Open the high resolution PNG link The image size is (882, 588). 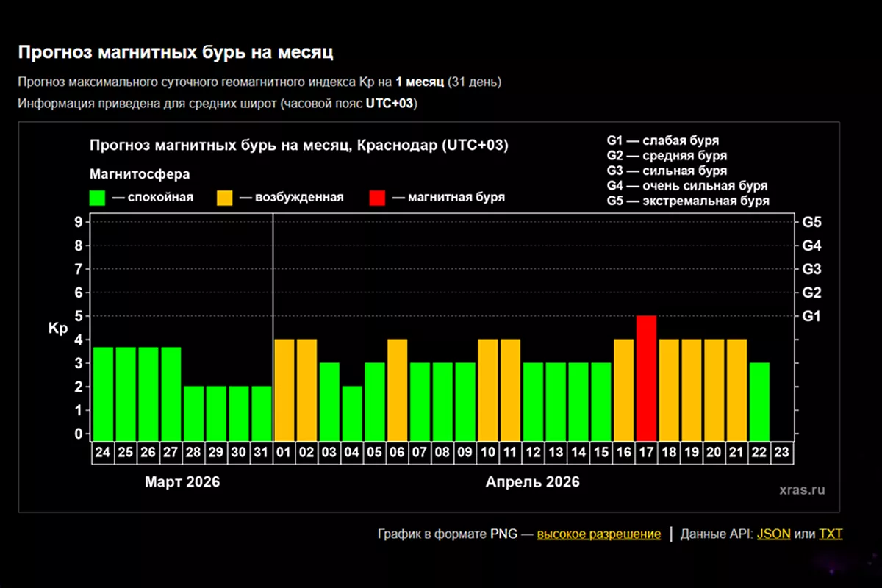coord(598,534)
